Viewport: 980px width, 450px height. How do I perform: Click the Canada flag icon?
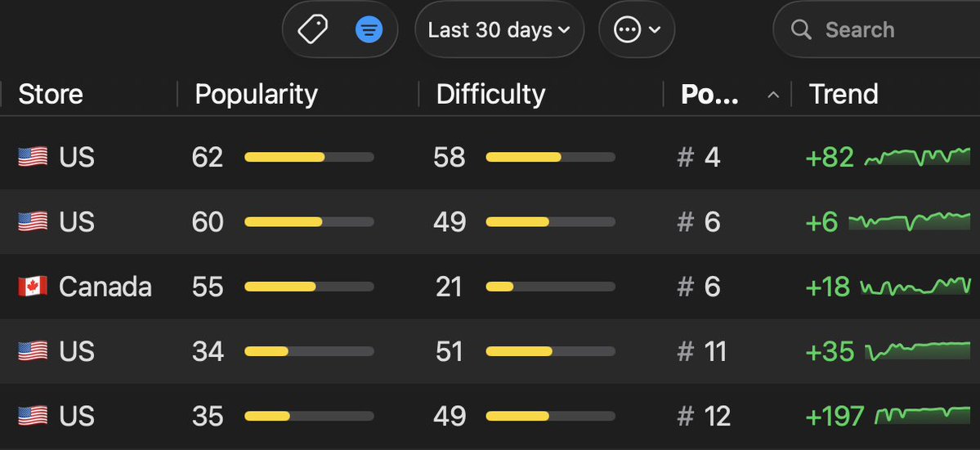tap(33, 287)
